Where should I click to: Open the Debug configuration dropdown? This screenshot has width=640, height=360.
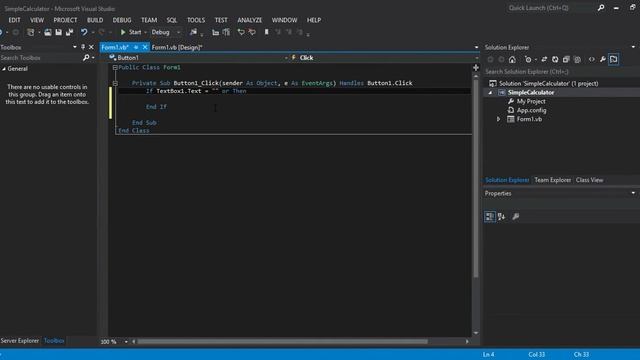tap(178, 32)
